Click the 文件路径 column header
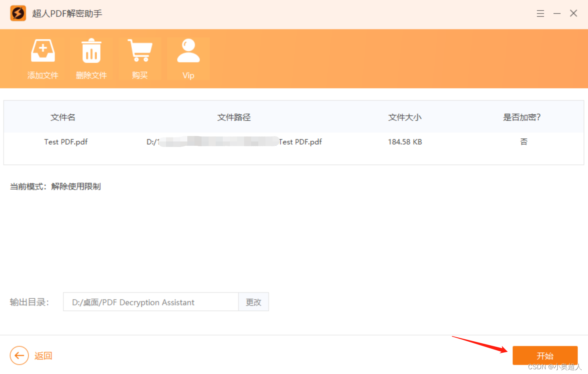 [234, 117]
